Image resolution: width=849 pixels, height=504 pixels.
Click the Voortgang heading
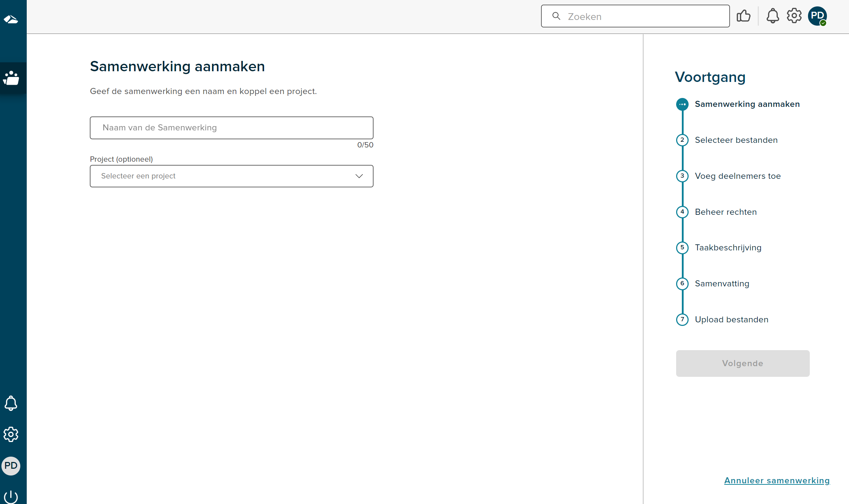[x=710, y=77]
